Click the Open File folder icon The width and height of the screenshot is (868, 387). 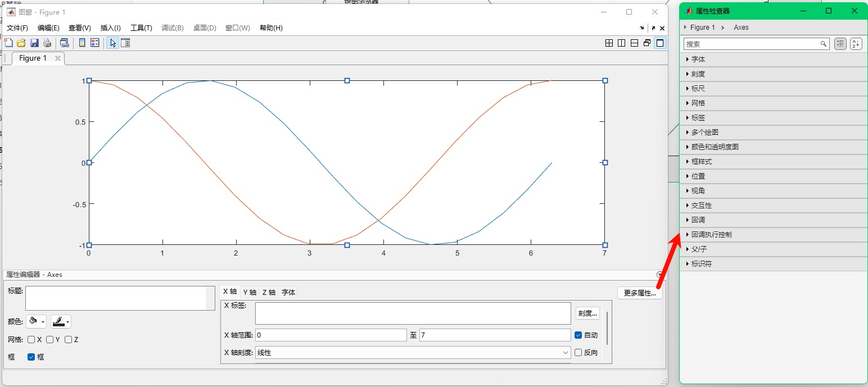pyautogui.click(x=21, y=43)
